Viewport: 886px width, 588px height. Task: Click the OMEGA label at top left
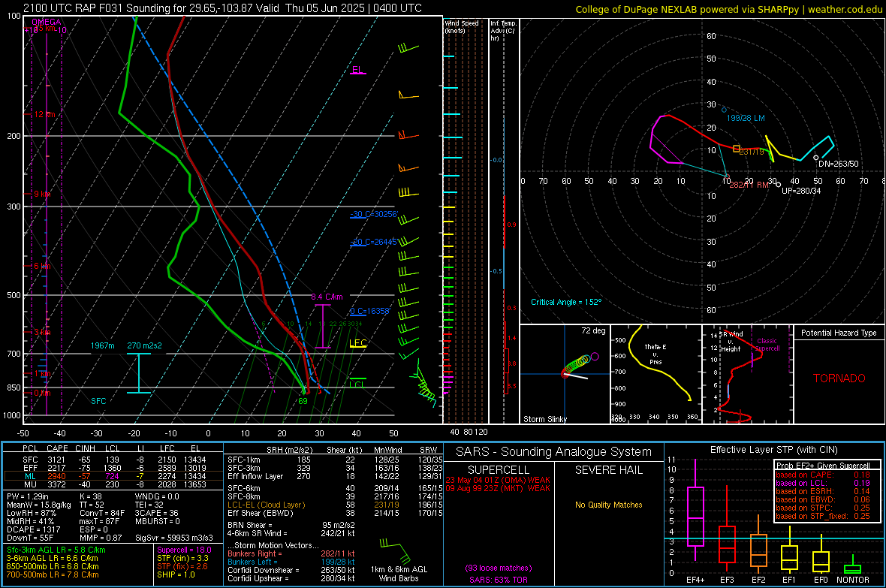point(46,22)
